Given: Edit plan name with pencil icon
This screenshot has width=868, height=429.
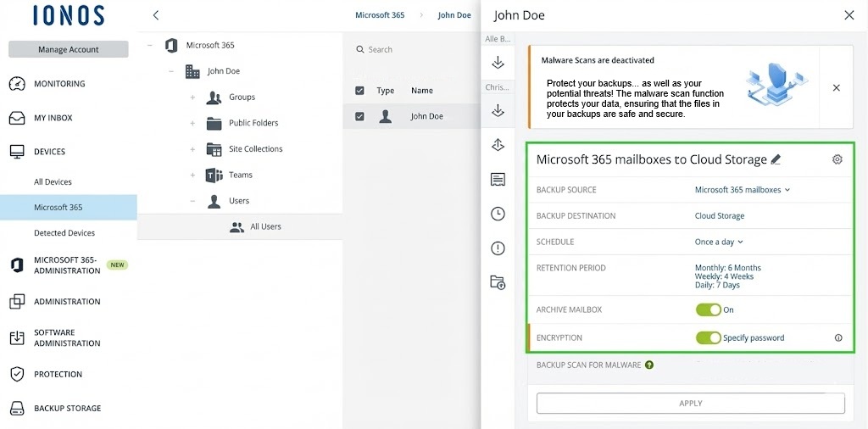Looking at the screenshot, I should click(776, 160).
